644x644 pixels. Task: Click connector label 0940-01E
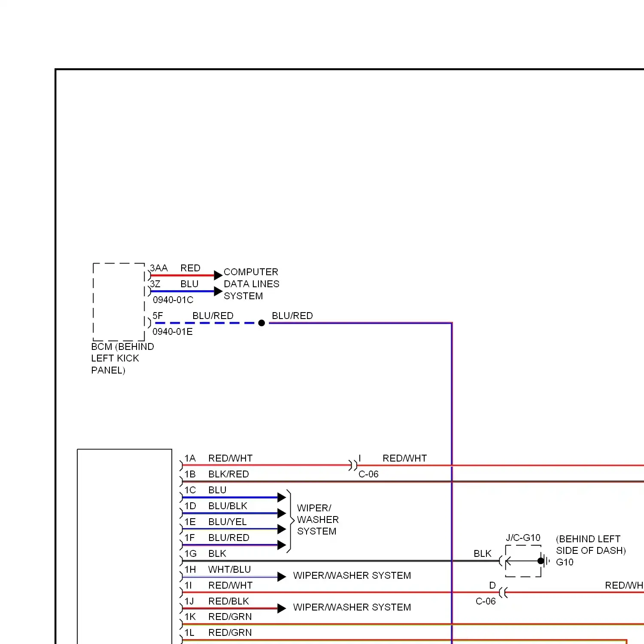pos(173,331)
